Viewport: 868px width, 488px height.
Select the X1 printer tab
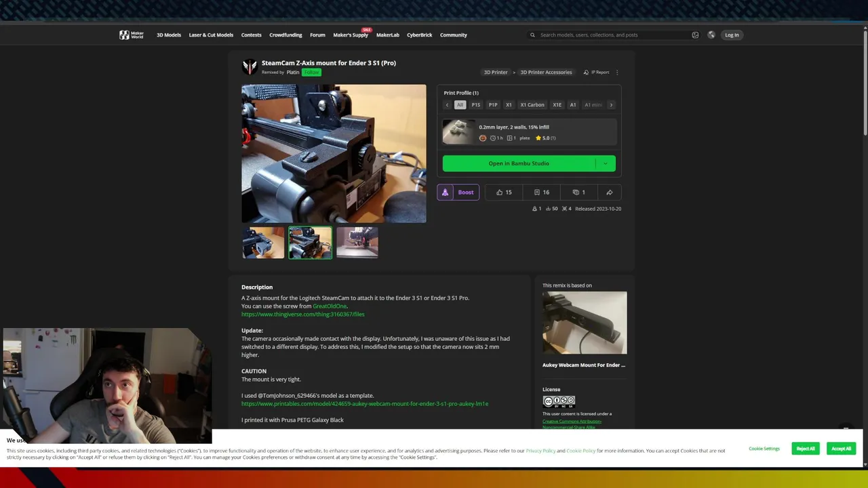509,105
